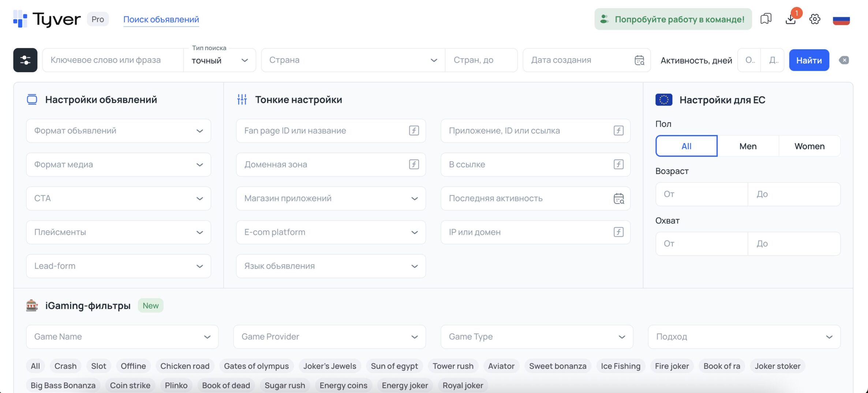Open the Game Provider dropdown
Image resolution: width=868 pixels, height=393 pixels.
pyautogui.click(x=329, y=337)
